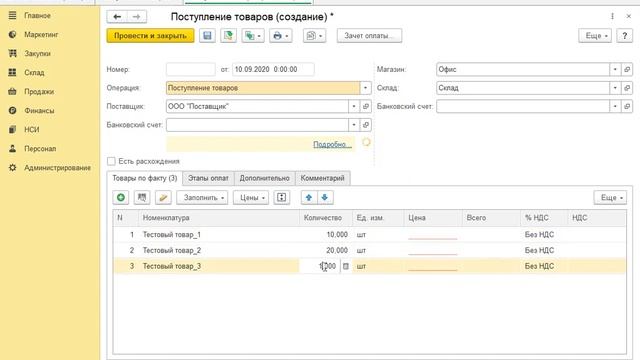Click the Номер input field
This screenshot has width=640, height=360.
coord(191,69)
